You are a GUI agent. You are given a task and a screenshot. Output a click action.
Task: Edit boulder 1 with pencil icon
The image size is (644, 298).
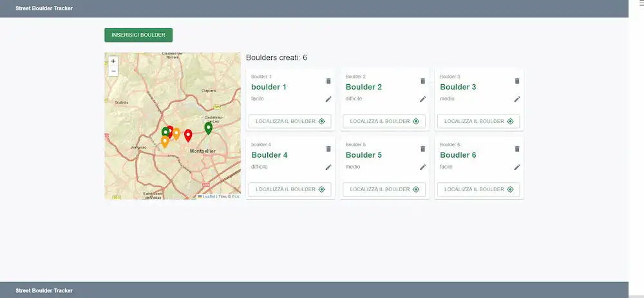click(328, 99)
